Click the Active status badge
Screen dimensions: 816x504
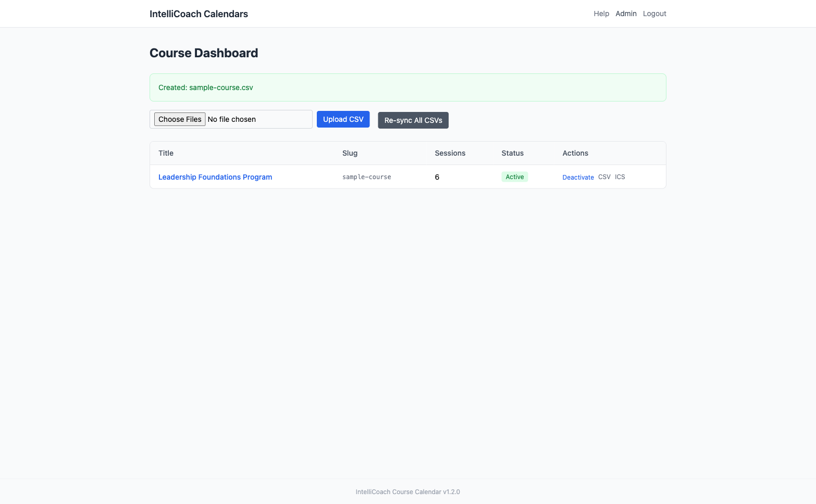514,177
